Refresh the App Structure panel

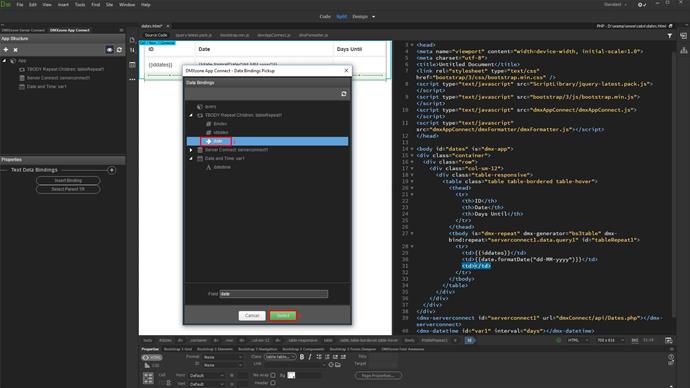[119, 50]
